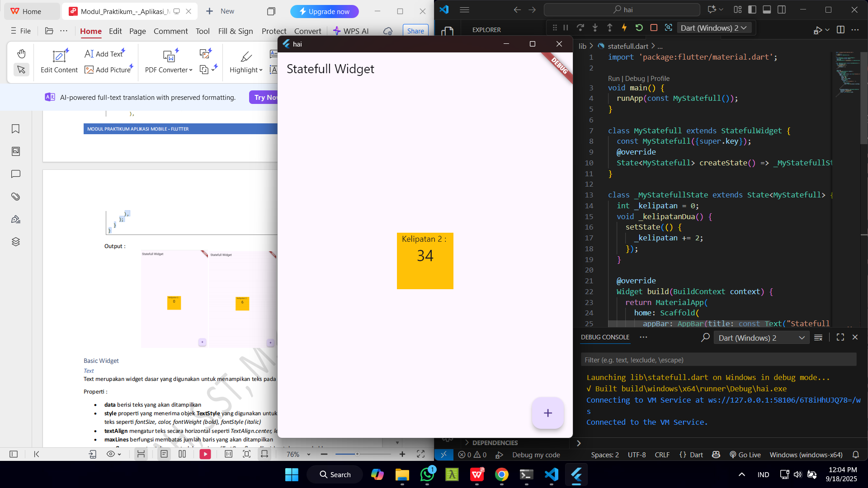
Task: Open the attachments paperclip panel in WPS sidebar
Action: pyautogui.click(x=15, y=197)
